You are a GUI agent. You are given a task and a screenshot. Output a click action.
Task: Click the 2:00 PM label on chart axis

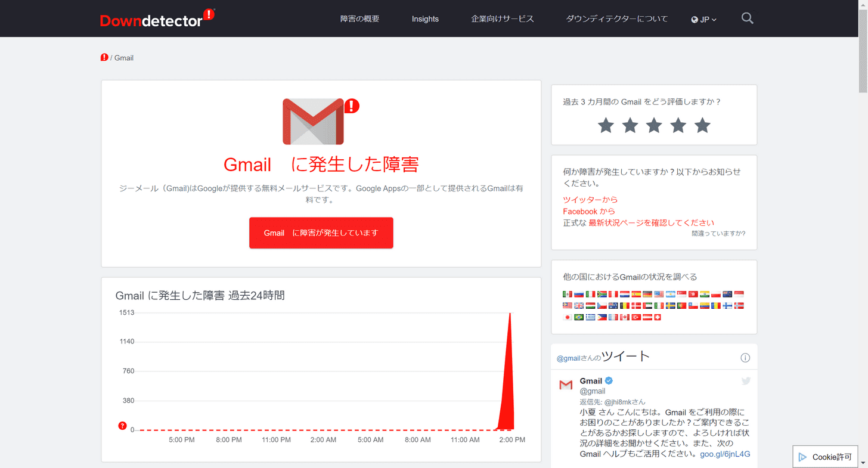(x=512, y=440)
